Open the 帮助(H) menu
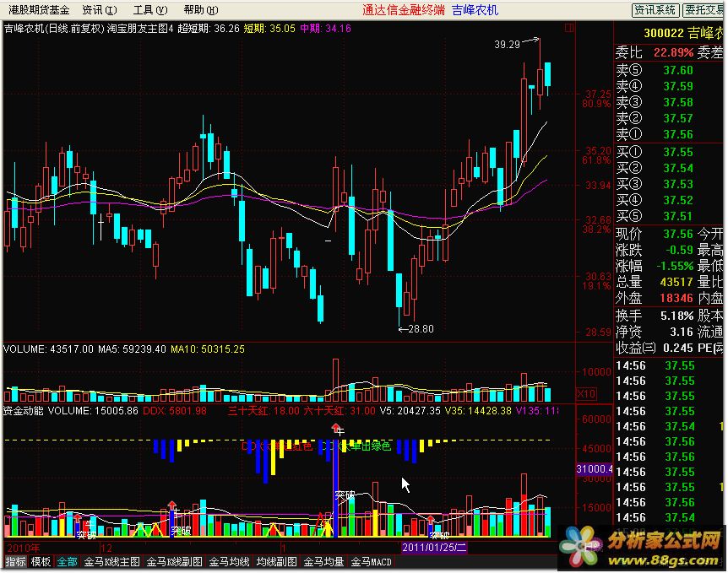The image size is (728, 573). tap(200, 10)
